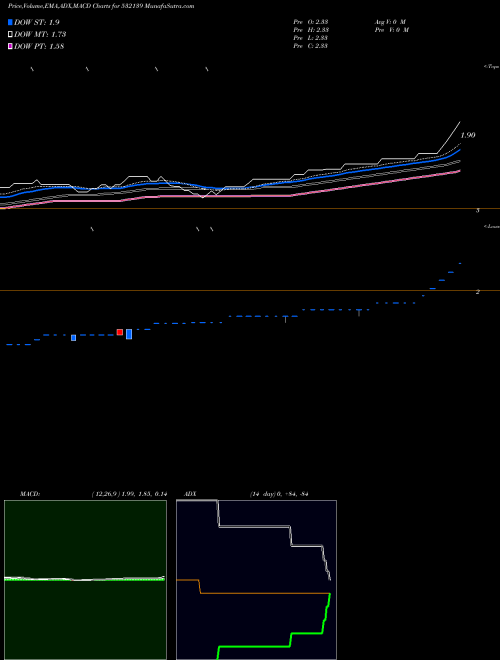Click the '<Tops' marker label

pyautogui.click(x=491, y=67)
